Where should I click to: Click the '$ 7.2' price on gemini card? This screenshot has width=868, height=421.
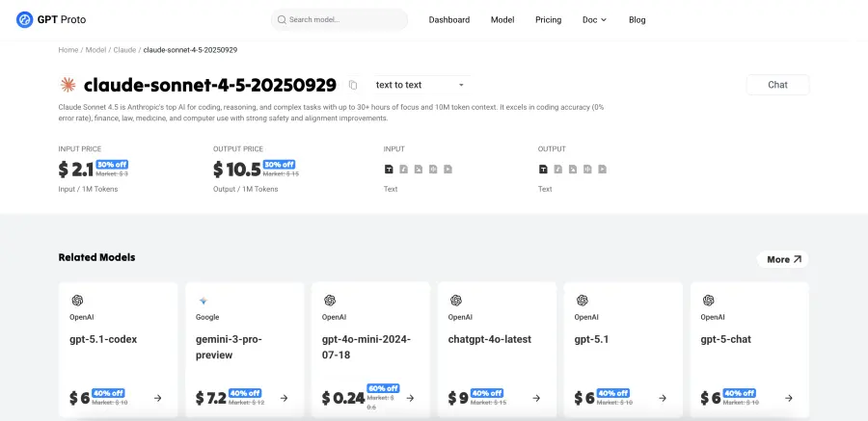pyautogui.click(x=211, y=398)
